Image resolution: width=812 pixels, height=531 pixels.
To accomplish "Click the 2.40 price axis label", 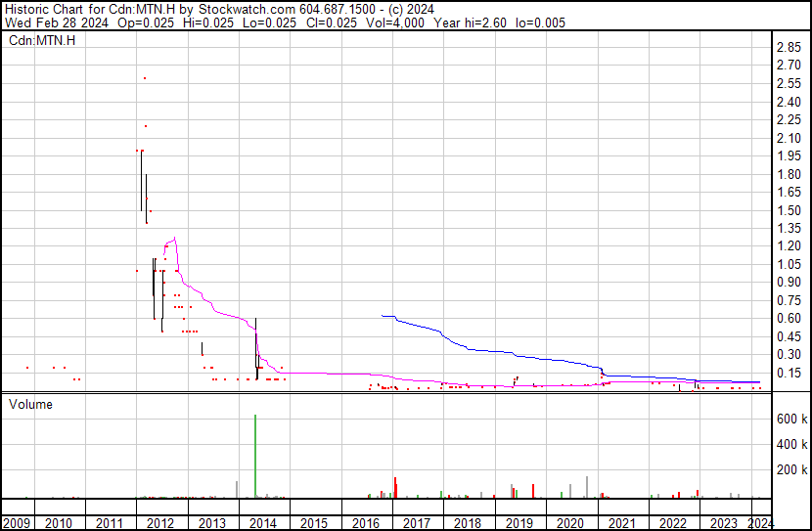I will (x=789, y=102).
